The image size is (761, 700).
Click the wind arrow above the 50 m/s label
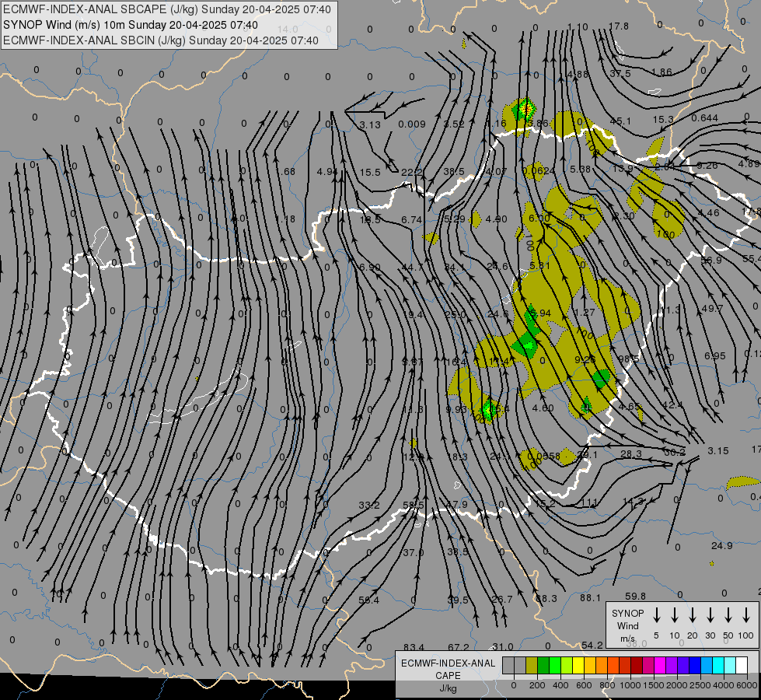click(x=728, y=615)
